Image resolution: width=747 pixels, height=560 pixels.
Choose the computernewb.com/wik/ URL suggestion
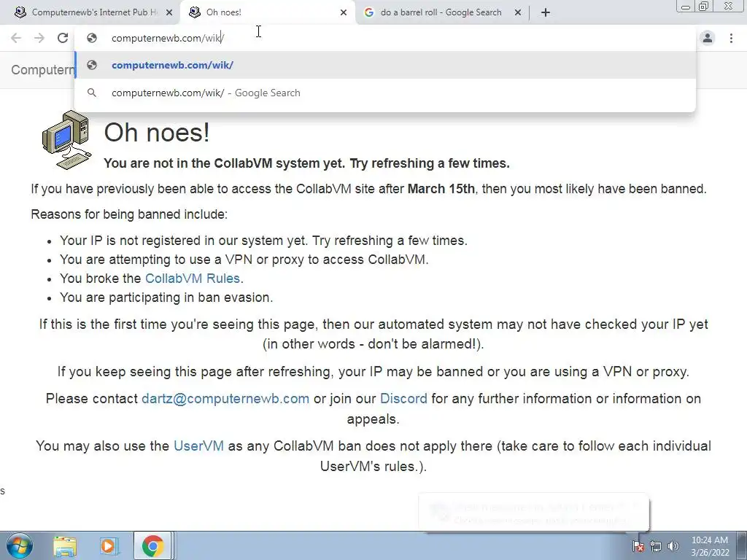coord(385,65)
